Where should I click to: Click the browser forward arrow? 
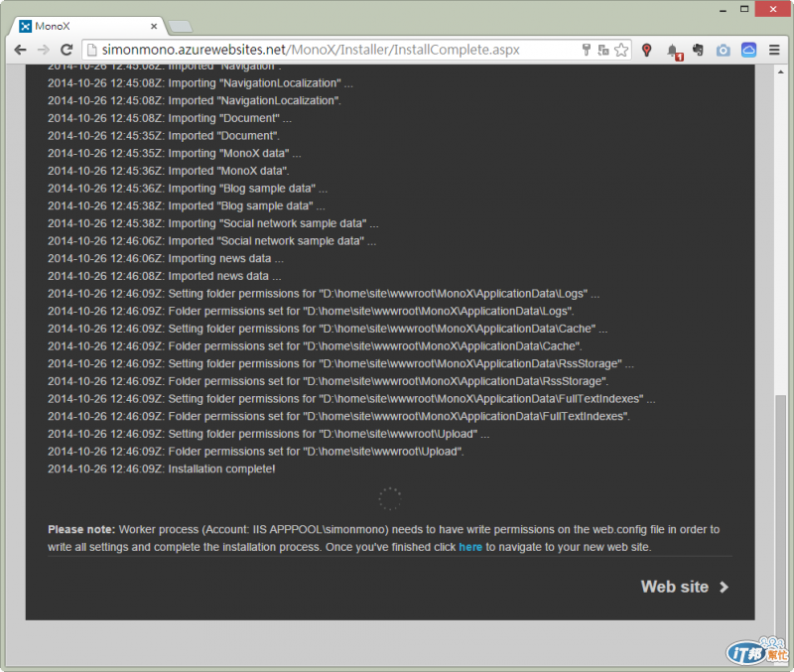[x=44, y=50]
